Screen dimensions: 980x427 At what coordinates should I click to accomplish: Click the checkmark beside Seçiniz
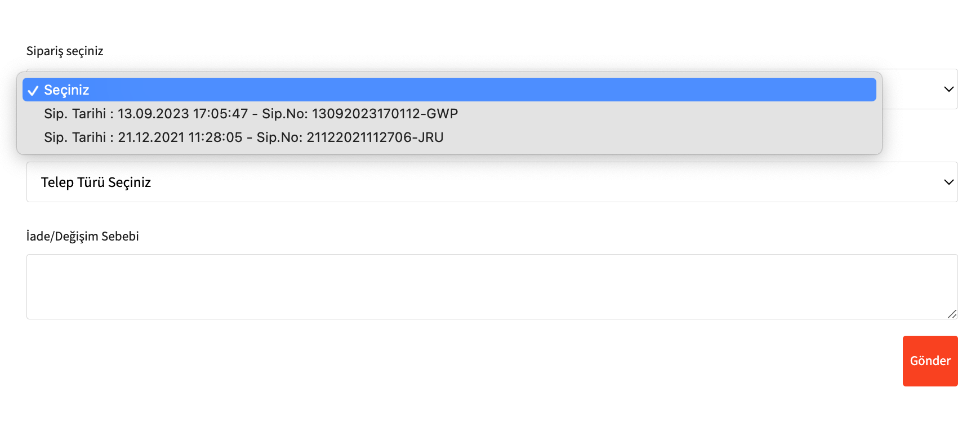pos(33,90)
